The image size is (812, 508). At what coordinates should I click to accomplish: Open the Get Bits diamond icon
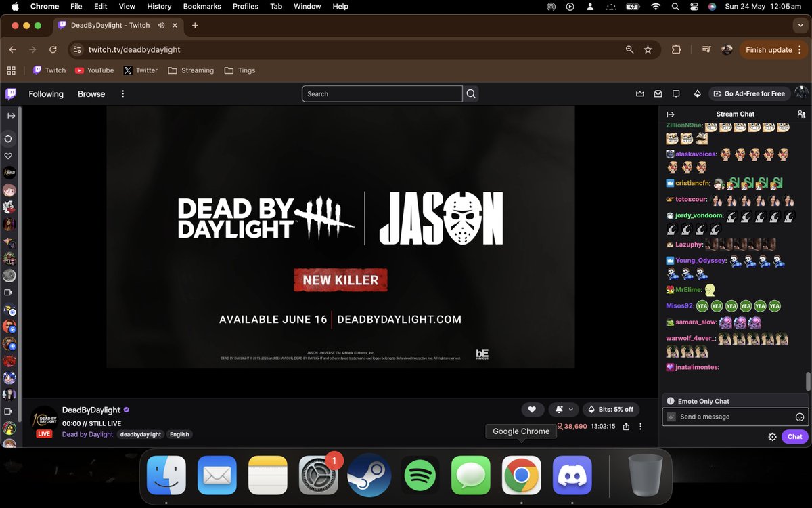tap(698, 93)
